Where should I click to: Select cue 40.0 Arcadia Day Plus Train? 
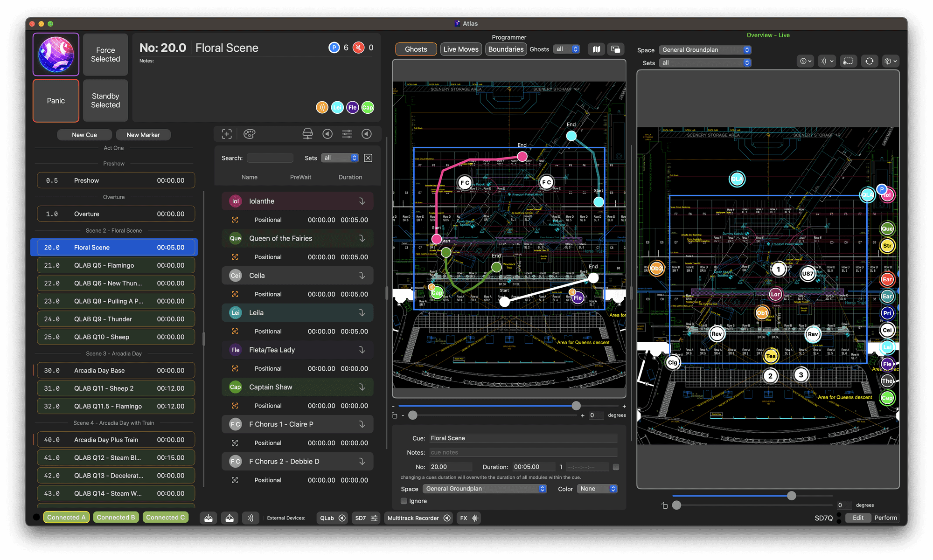click(116, 440)
